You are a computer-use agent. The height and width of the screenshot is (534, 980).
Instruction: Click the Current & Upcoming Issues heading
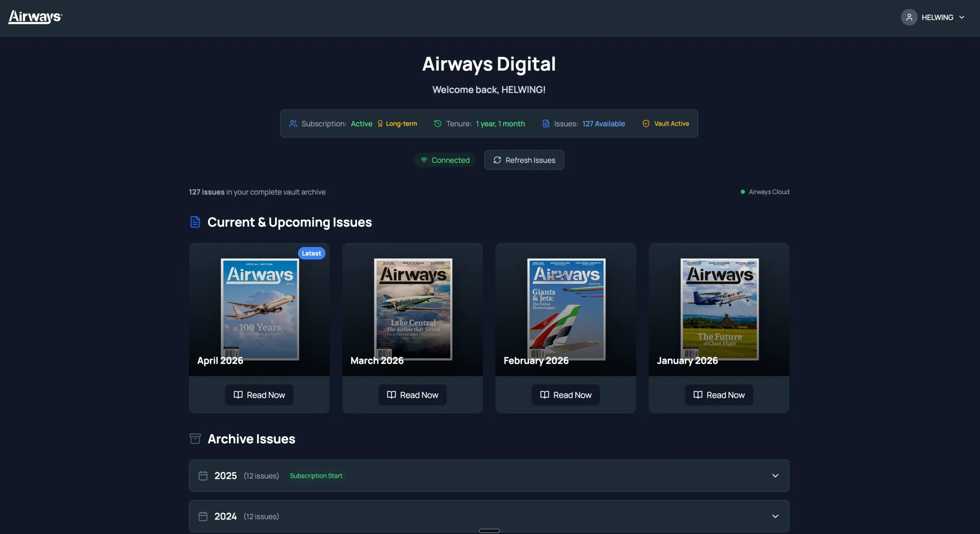coord(289,222)
